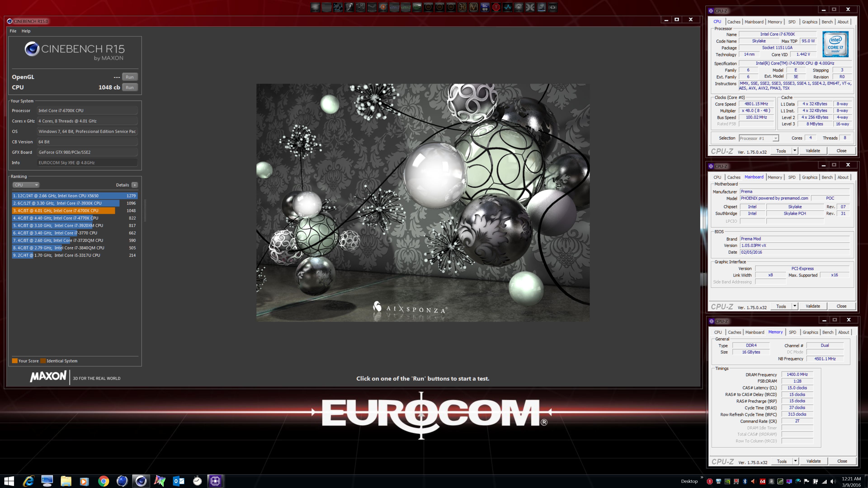Open the Recycle Bin icon in top dock

(x=553, y=7)
